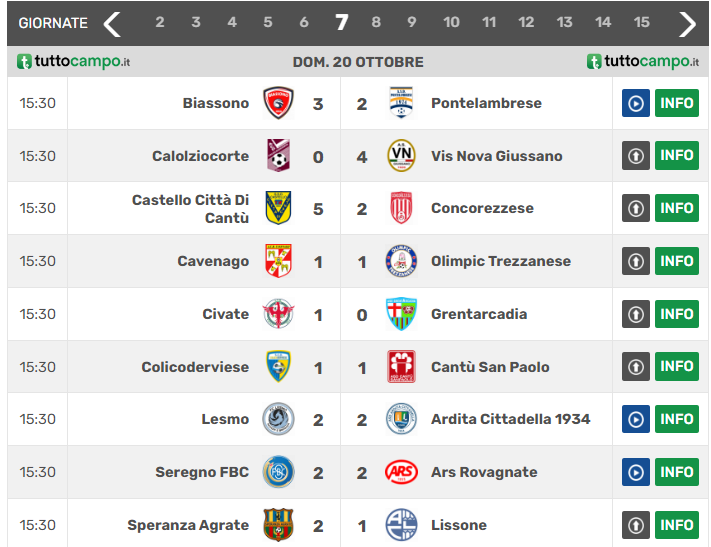
Task: Go to previous matchdays arrow
Action: pos(112,23)
